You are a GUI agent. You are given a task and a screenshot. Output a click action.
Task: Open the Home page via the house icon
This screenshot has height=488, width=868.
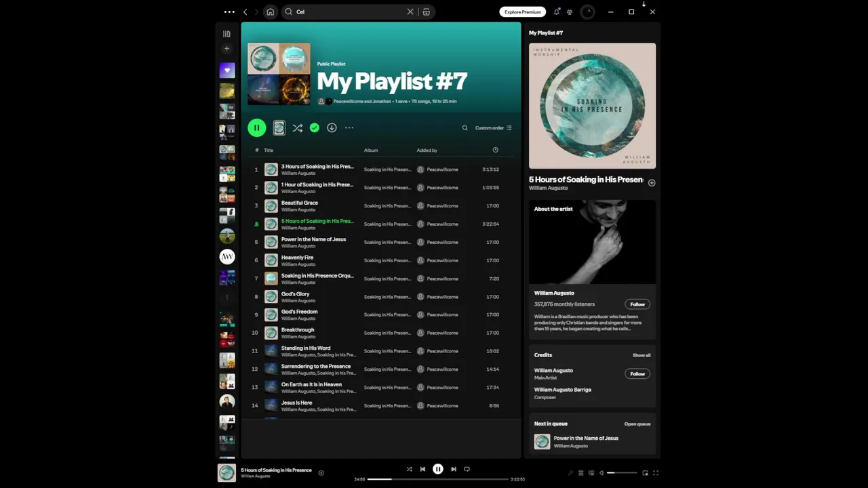pyautogui.click(x=271, y=12)
